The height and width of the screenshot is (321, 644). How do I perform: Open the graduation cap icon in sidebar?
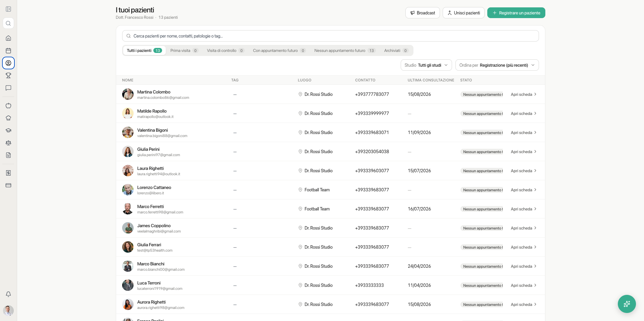pyautogui.click(x=8, y=130)
